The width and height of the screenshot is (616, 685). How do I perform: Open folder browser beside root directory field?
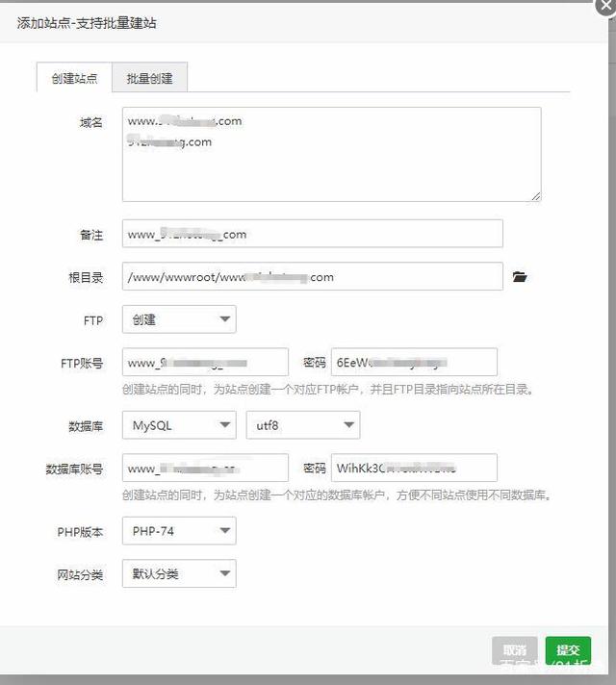pos(520,276)
